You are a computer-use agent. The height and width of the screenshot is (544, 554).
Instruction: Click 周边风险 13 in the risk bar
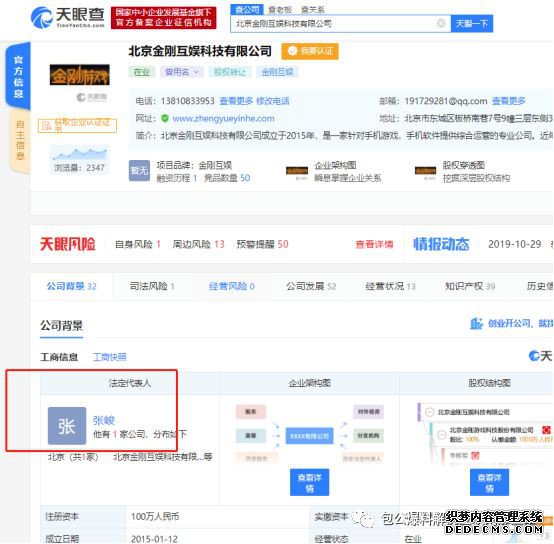(x=199, y=244)
